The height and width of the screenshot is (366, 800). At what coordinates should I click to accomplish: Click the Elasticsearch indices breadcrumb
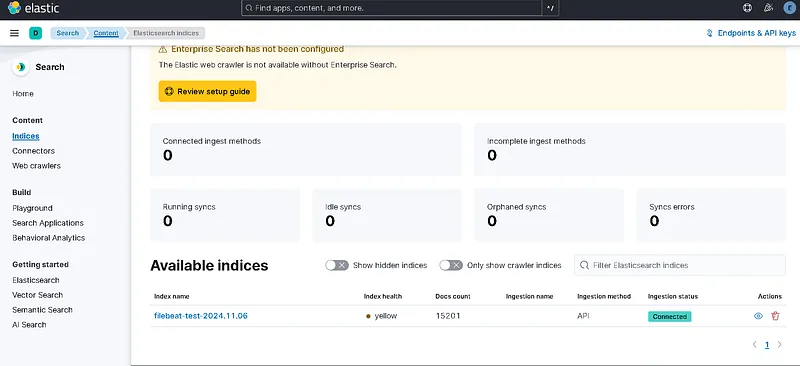(166, 33)
